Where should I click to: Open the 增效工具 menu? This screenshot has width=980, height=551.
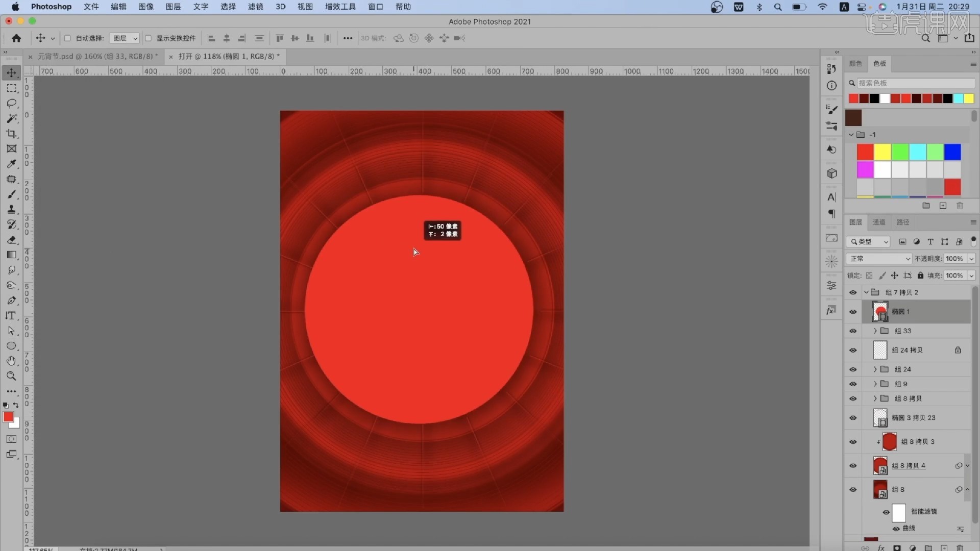tap(340, 7)
